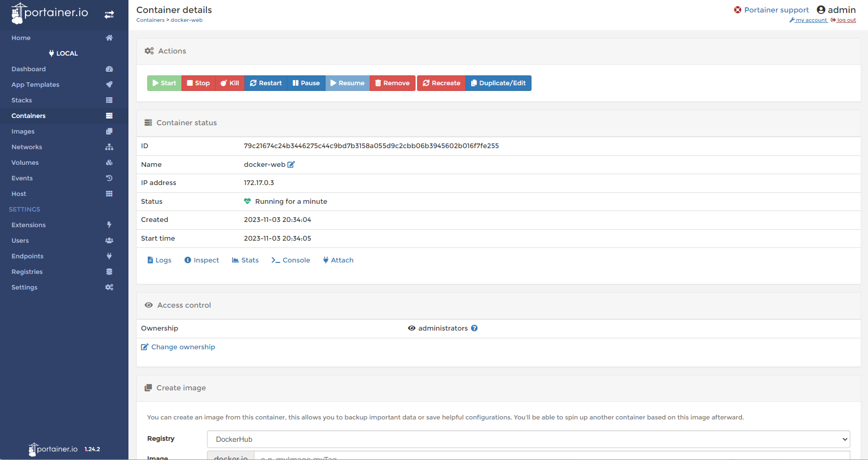
Task: Kill the container
Action: [230, 83]
